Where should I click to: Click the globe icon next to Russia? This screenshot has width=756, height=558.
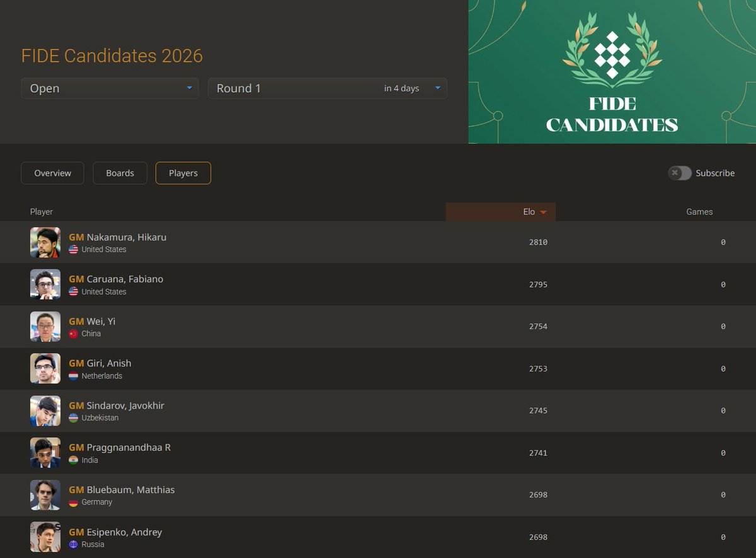74,544
